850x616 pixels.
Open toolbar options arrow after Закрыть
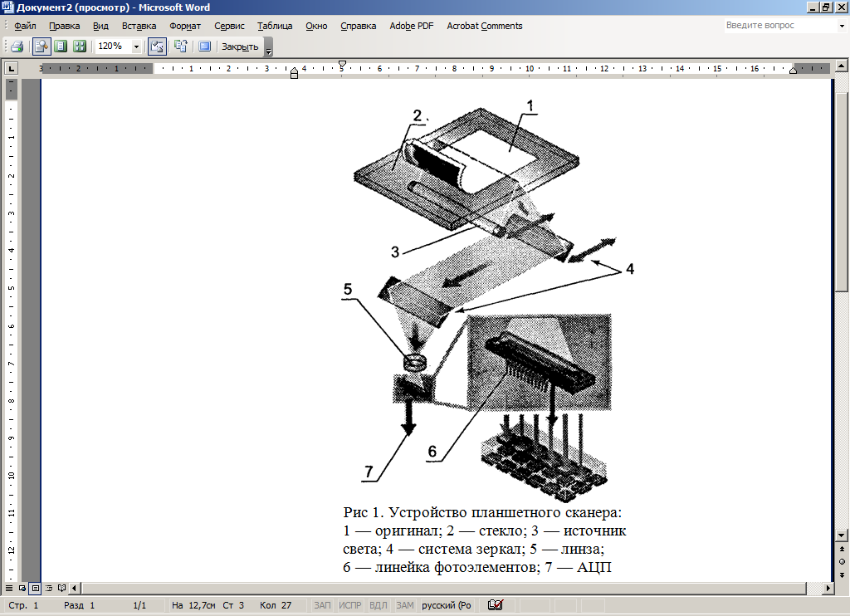coord(269,47)
